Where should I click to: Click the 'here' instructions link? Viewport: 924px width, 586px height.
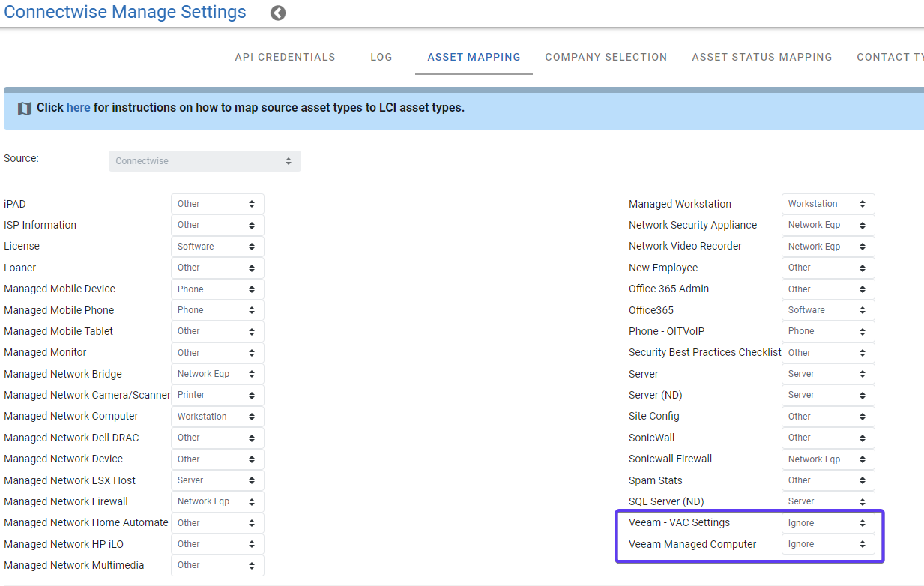click(x=79, y=108)
